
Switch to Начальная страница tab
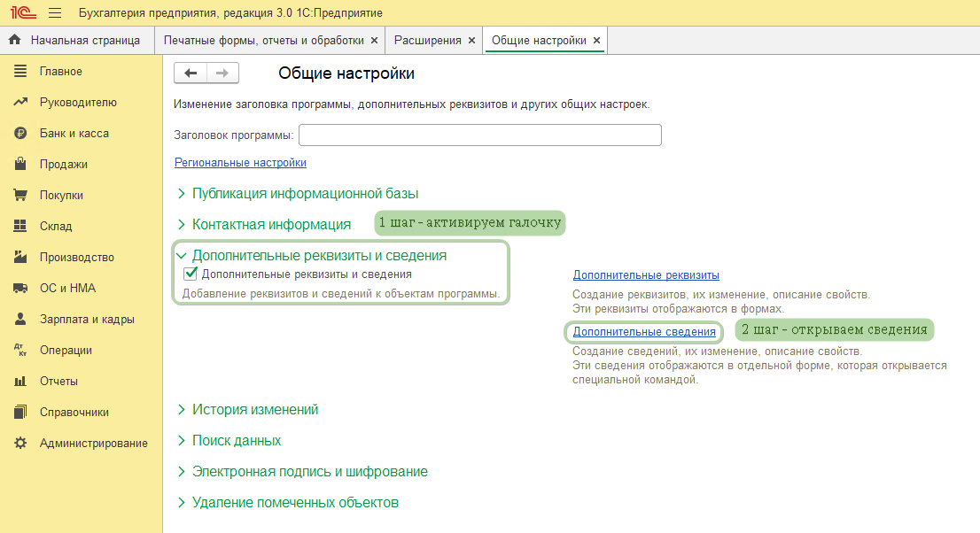(77, 40)
